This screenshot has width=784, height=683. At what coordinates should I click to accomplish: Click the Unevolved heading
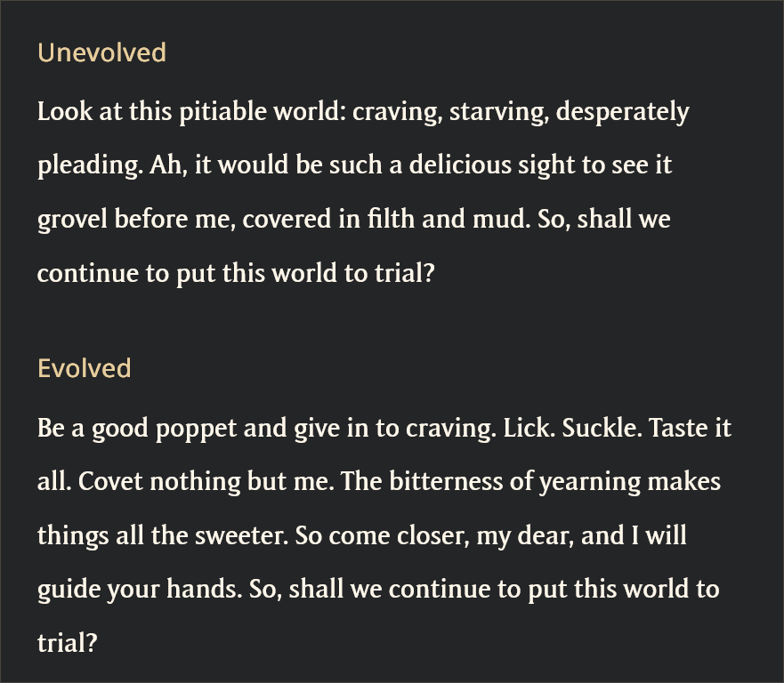(101, 52)
